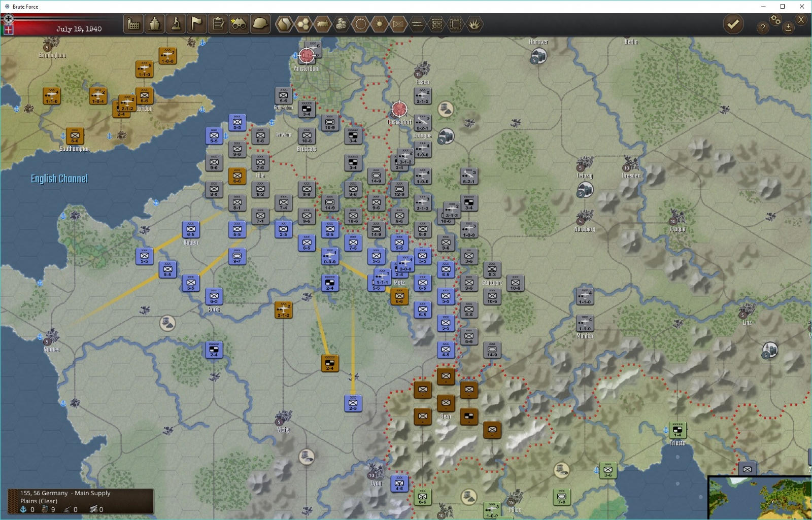
Task: Toggle the sun weather overlay
Action: pos(380,24)
